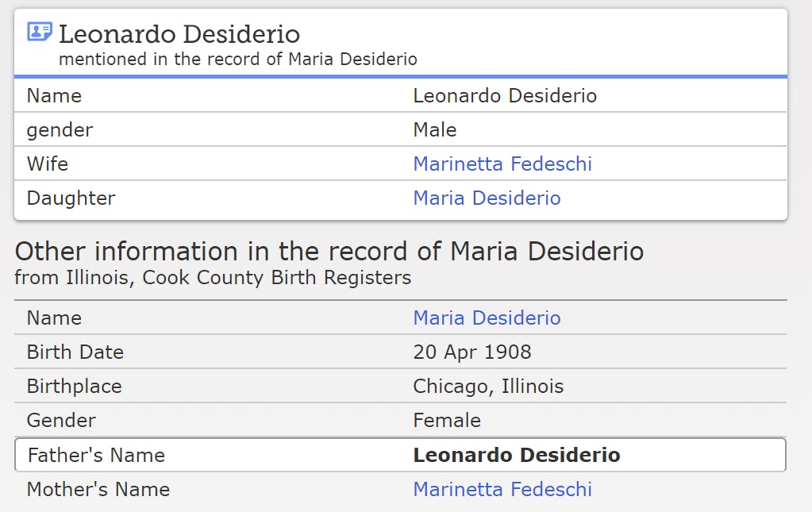Click the Male gender value
812x512 pixels.
[435, 130]
